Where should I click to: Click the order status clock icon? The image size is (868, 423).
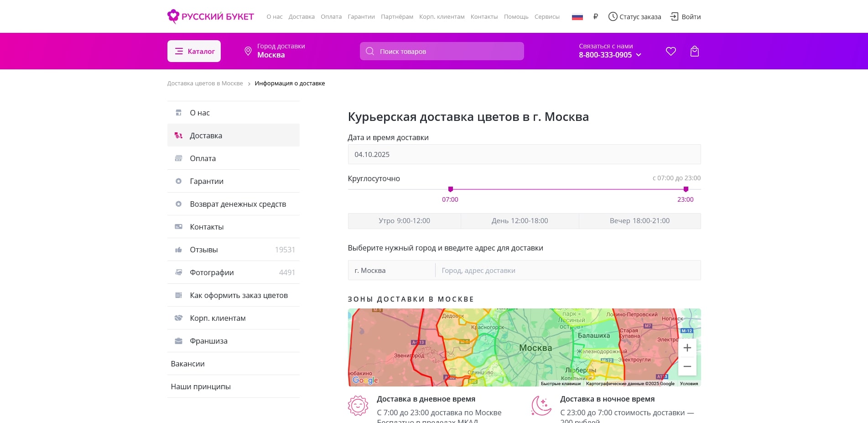(613, 16)
